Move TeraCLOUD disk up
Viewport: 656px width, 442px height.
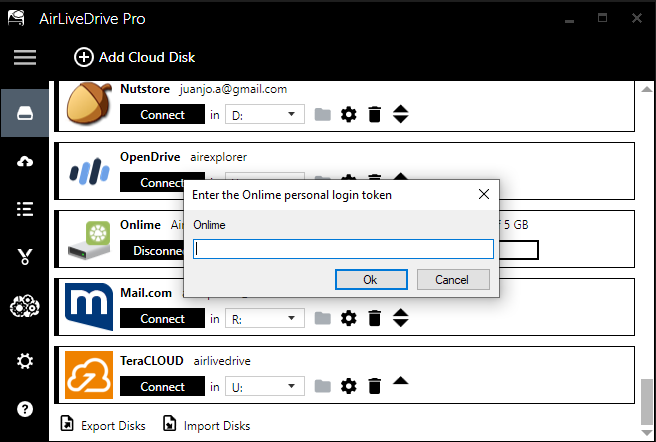point(400,380)
